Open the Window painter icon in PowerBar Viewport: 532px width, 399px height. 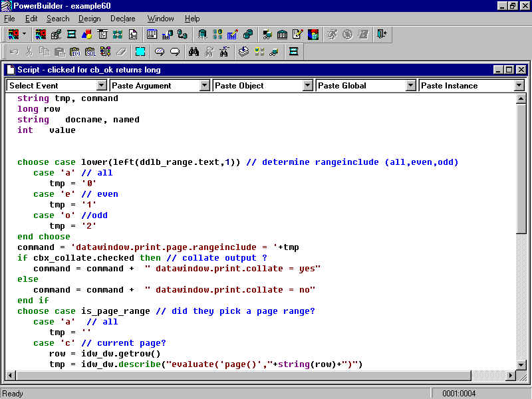point(71,35)
